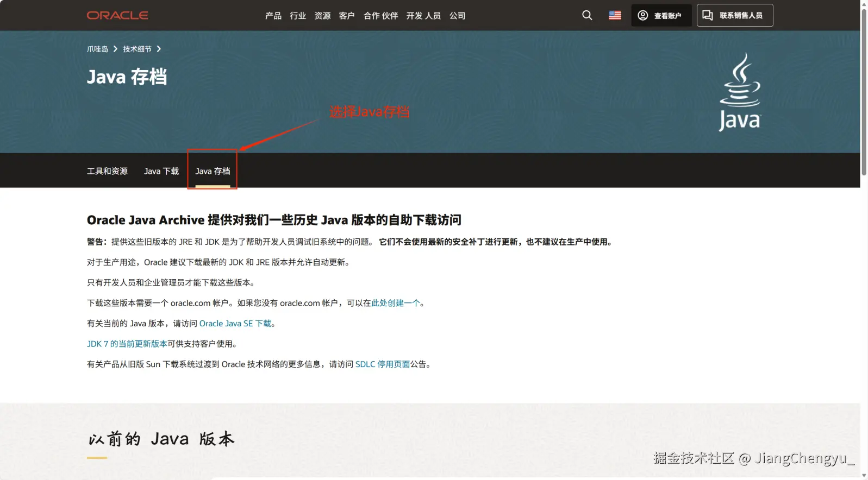Open the 行业 menu
This screenshot has width=868, height=480.
coord(298,16)
